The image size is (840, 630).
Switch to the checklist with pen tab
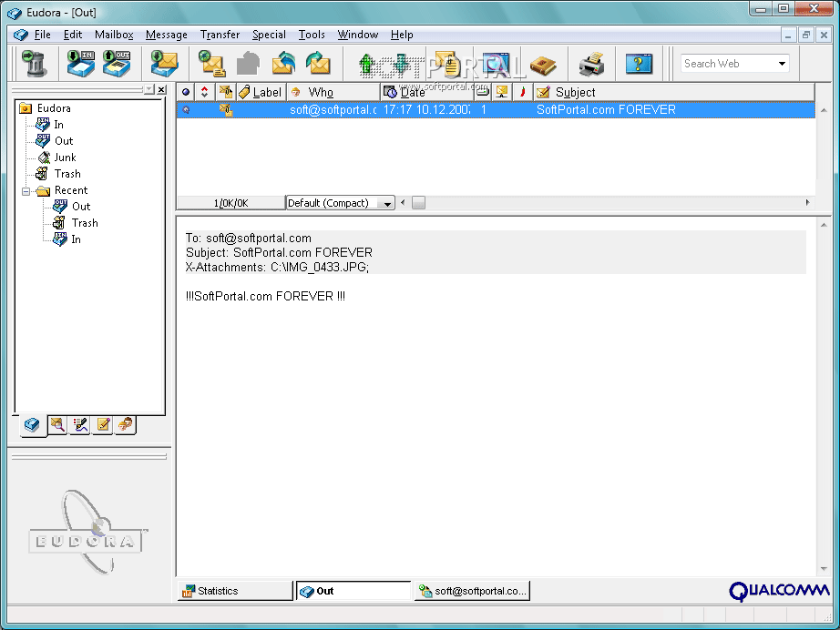(80, 425)
